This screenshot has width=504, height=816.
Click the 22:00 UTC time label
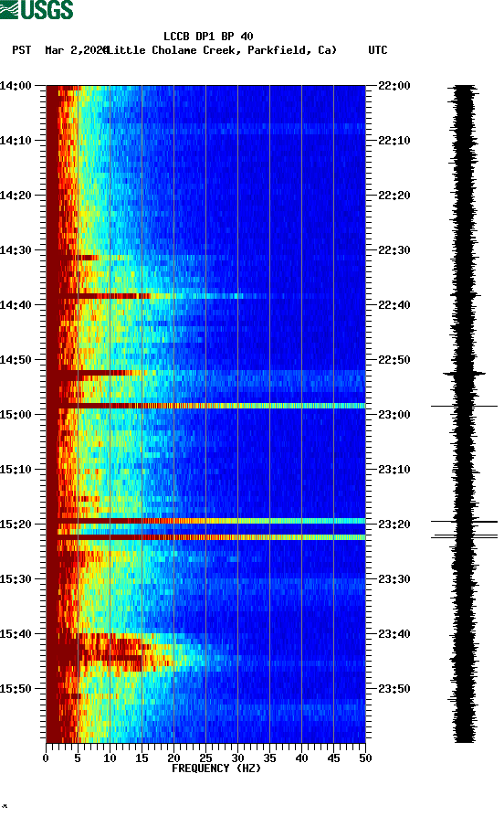pos(394,85)
